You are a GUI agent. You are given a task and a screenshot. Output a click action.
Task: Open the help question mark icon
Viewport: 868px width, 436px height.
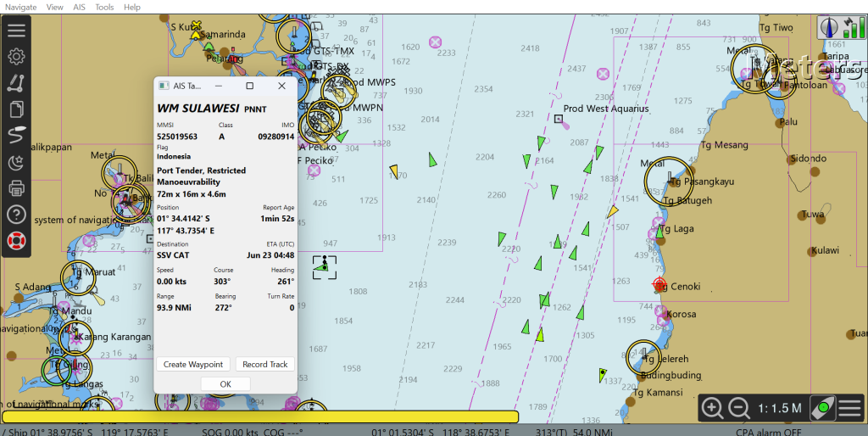tap(16, 215)
